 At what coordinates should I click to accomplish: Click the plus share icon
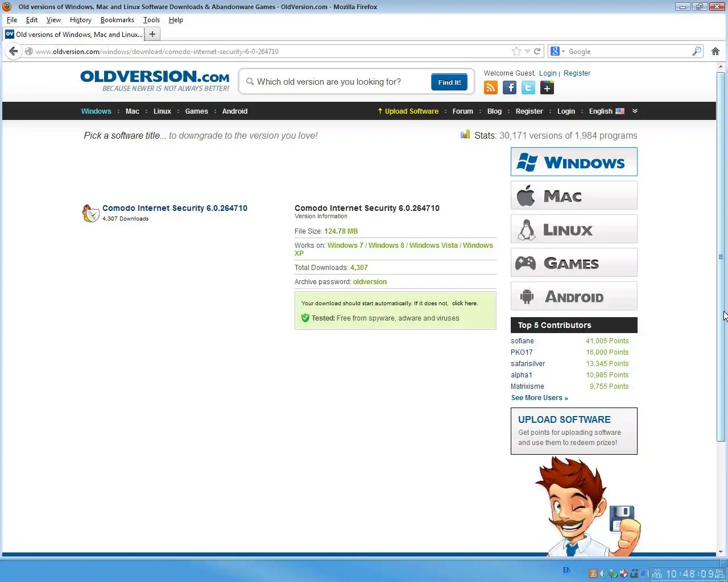click(547, 88)
